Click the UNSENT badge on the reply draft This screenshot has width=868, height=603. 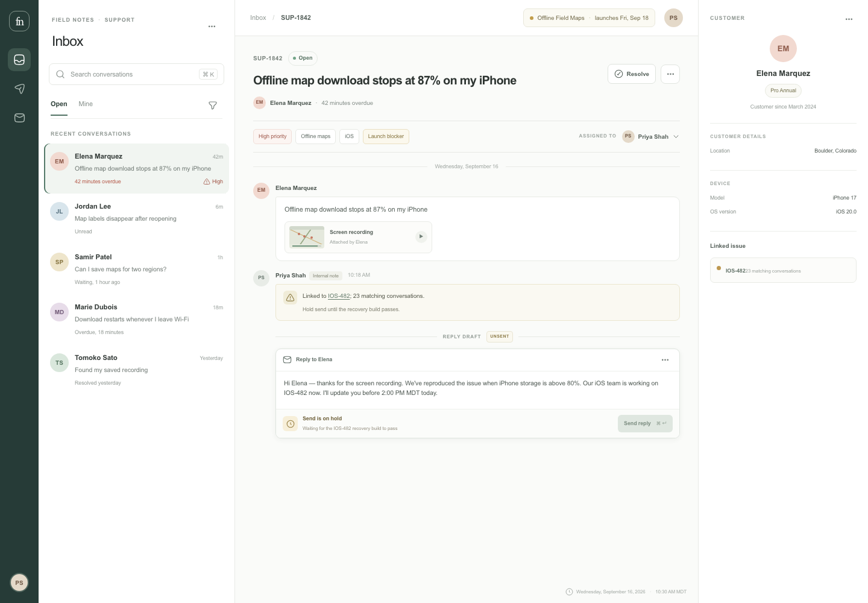[x=500, y=336]
